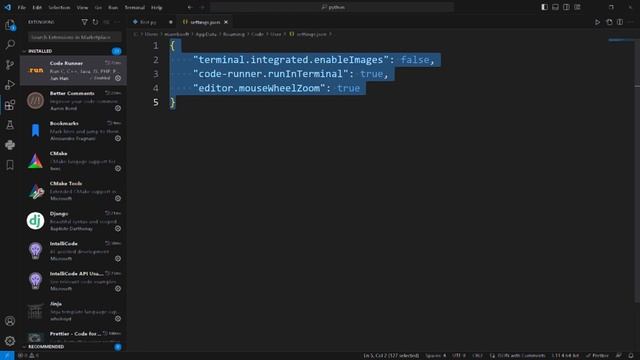Focus the Search Extensions in Marketplace field
The image size is (640, 360).
pos(75,37)
